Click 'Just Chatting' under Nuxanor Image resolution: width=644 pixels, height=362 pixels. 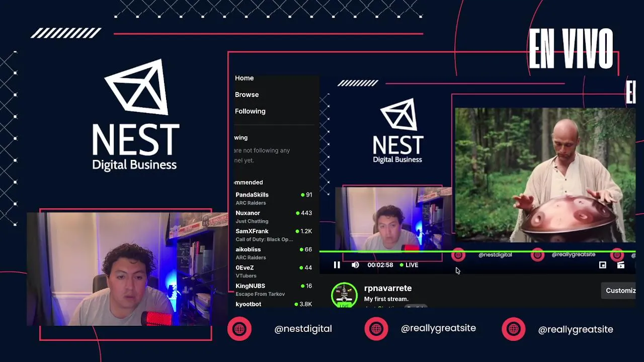point(252,221)
